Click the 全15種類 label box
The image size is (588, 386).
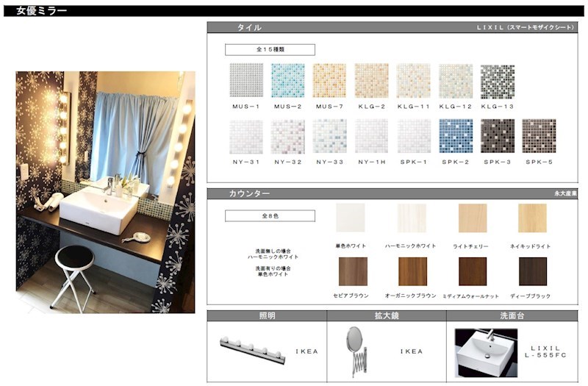(270, 50)
